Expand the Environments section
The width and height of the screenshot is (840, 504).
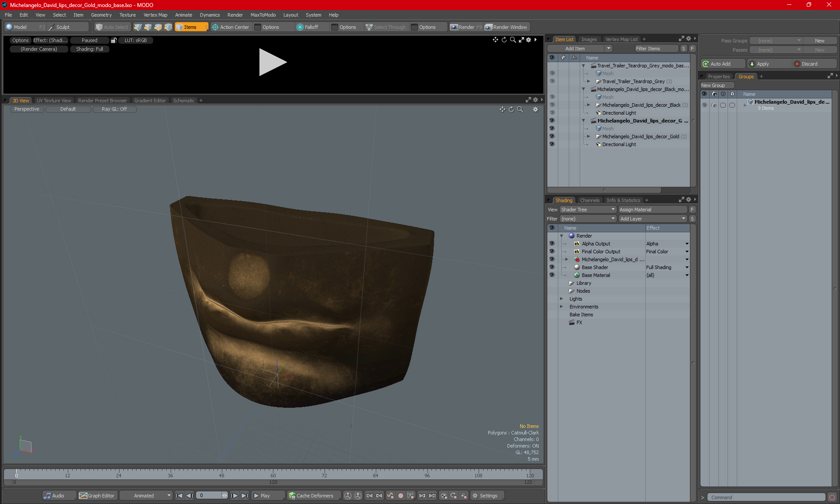click(561, 307)
